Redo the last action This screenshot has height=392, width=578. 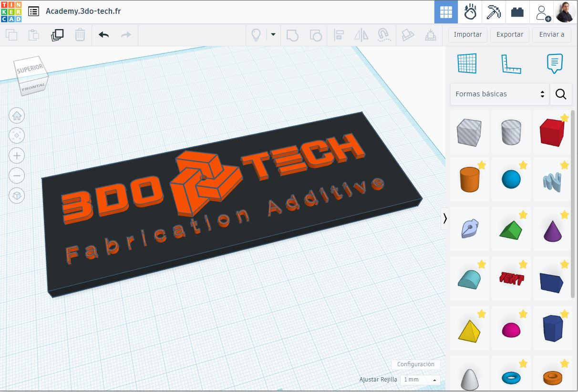[x=126, y=35]
